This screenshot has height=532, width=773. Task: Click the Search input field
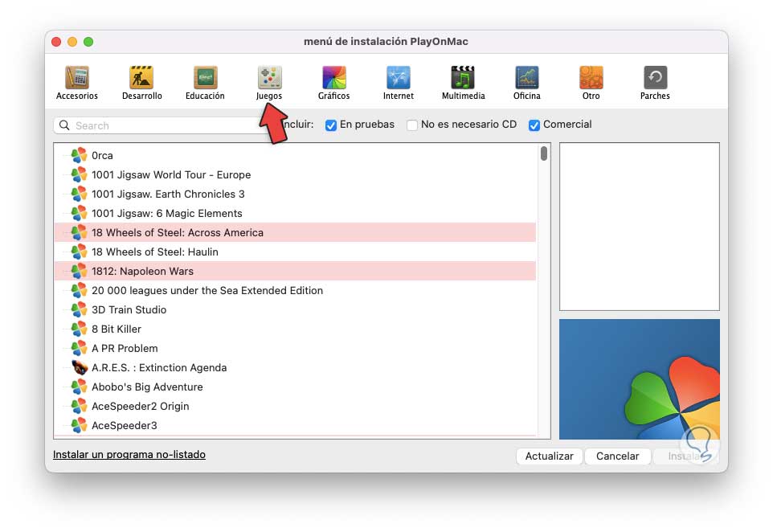[162, 125]
